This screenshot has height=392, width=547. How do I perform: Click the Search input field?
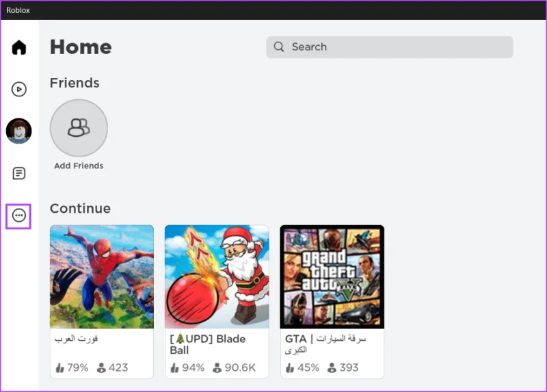(x=389, y=47)
